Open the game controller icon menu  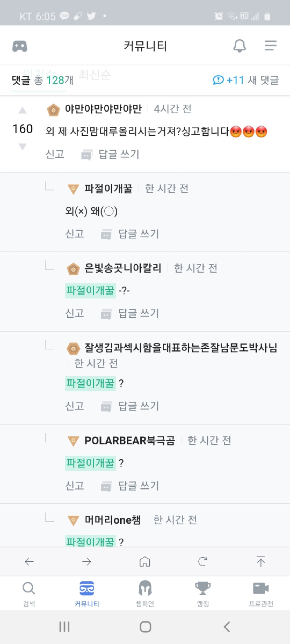(x=20, y=46)
